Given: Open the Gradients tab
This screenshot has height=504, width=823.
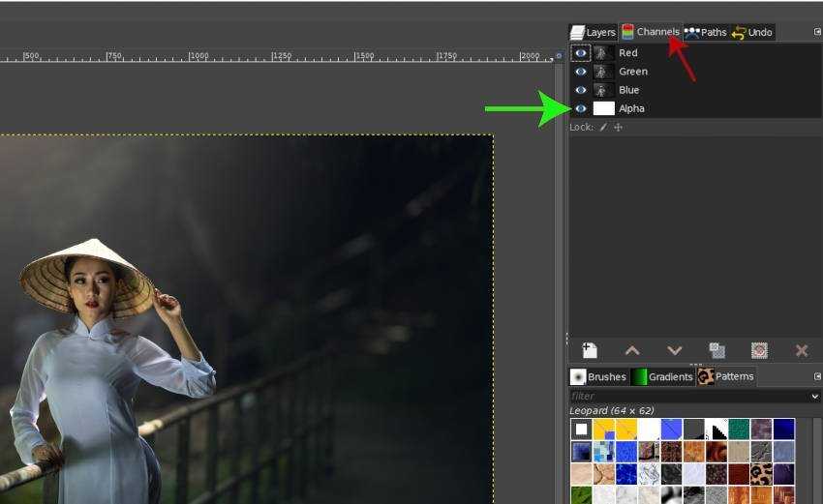Looking at the screenshot, I should [x=663, y=376].
